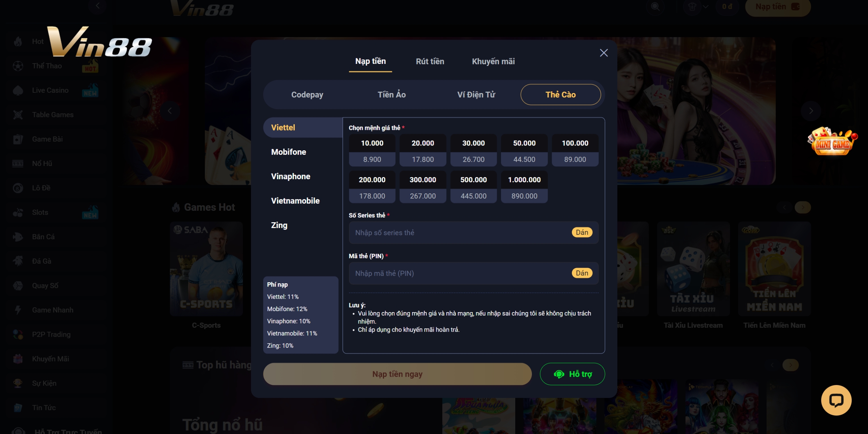The height and width of the screenshot is (434, 868).
Task: Click the Vin88 logo
Action: (100, 42)
